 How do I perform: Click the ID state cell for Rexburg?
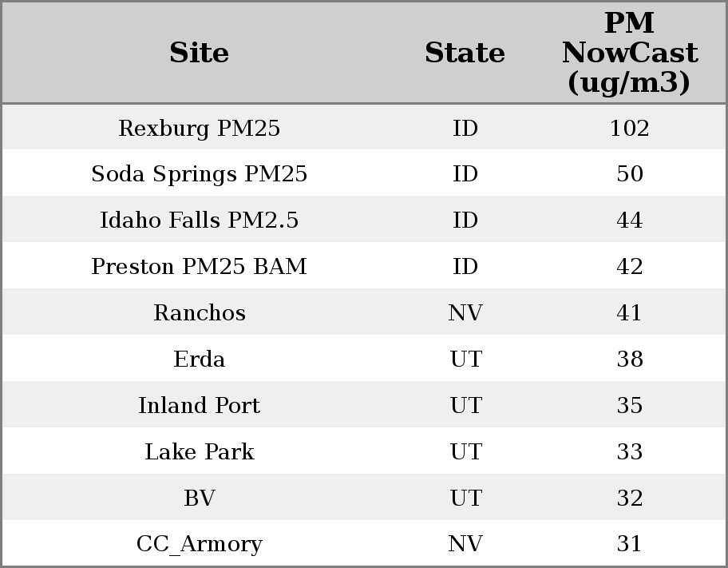[x=465, y=128]
